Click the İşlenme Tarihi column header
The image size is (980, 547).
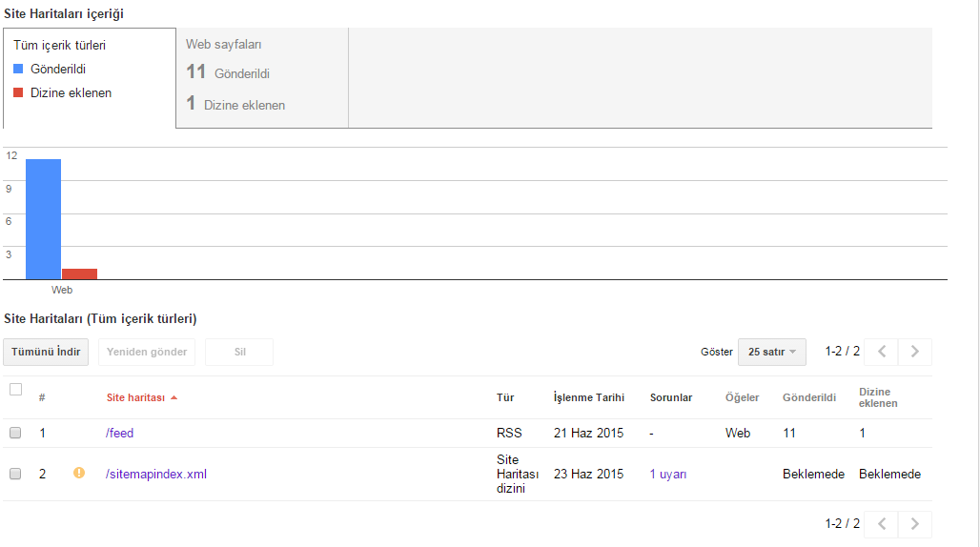pos(589,397)
